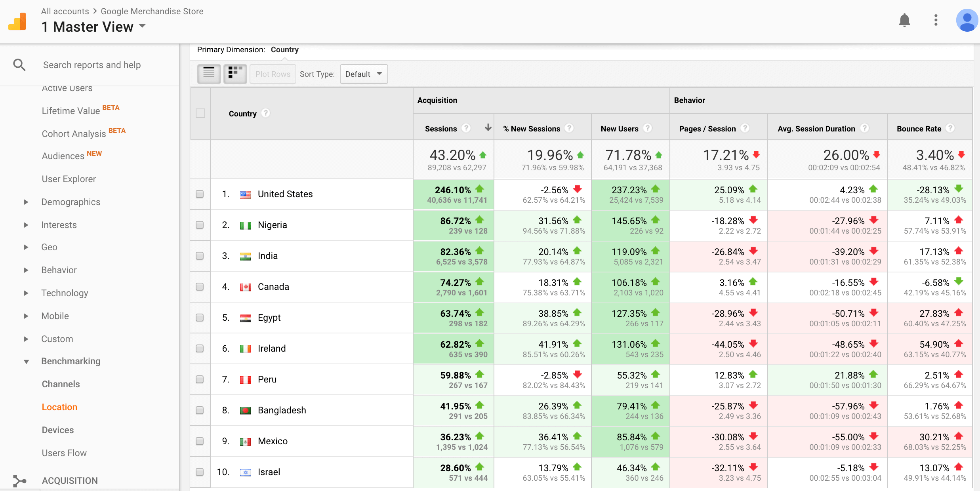
Task: Click the Ireland flag icon
Action: (246, 349)
